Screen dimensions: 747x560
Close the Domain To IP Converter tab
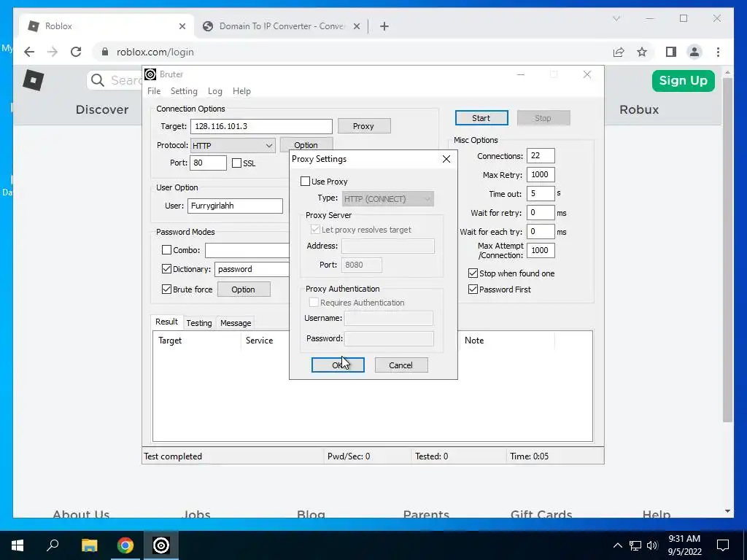coord(356,26)
